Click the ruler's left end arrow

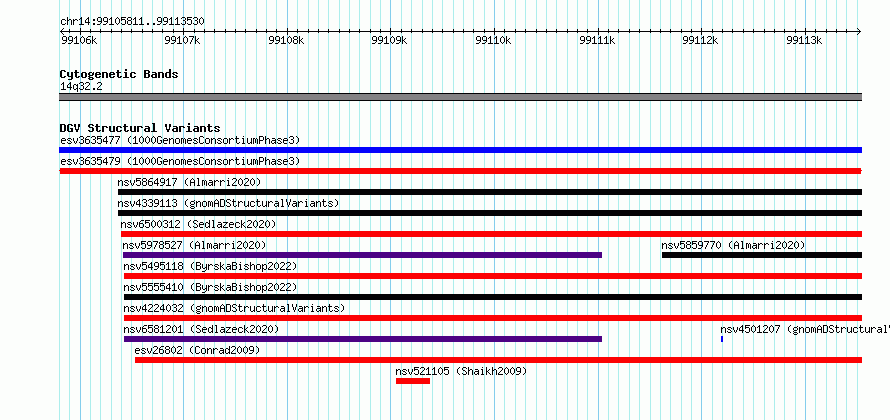point(62,31)
